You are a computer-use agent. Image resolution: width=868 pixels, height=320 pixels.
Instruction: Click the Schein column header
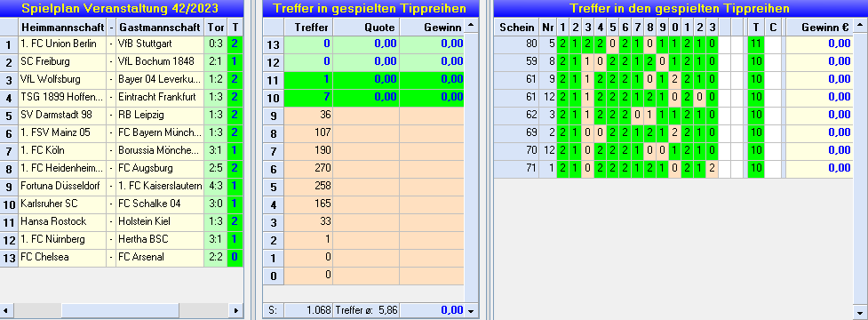coord(516,27)
